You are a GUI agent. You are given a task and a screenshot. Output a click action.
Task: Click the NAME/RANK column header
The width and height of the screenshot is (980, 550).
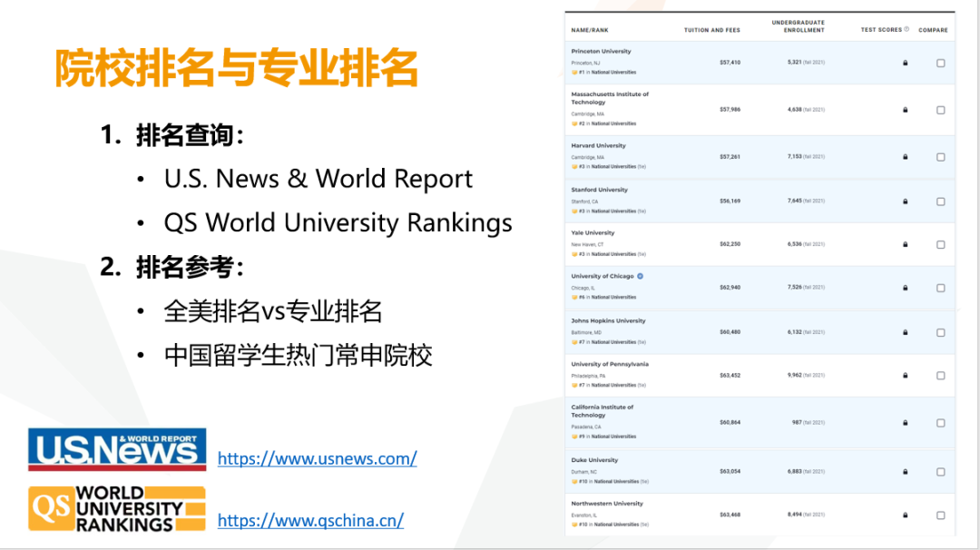(590, 30)
